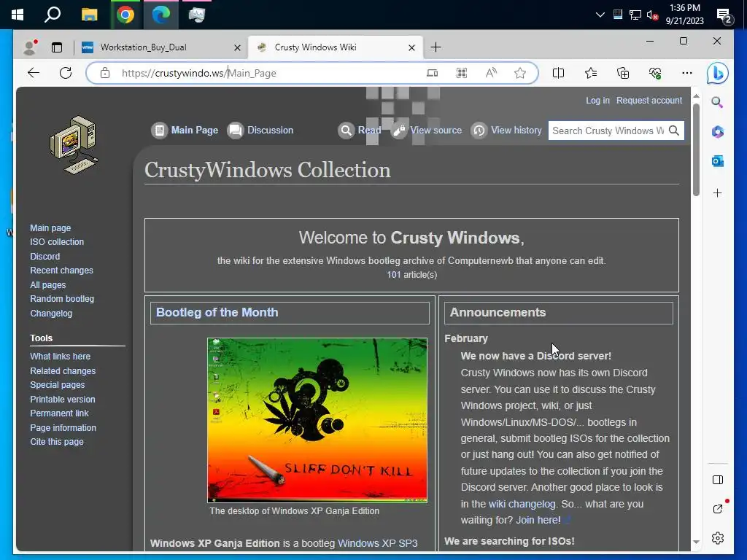Open Printable version link
Viewport: 747px width, 560px height.
click(63, 399)
